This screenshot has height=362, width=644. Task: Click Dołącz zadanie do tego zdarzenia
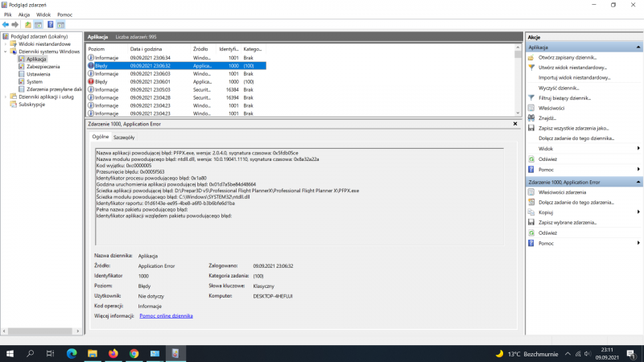click(576, 202)
